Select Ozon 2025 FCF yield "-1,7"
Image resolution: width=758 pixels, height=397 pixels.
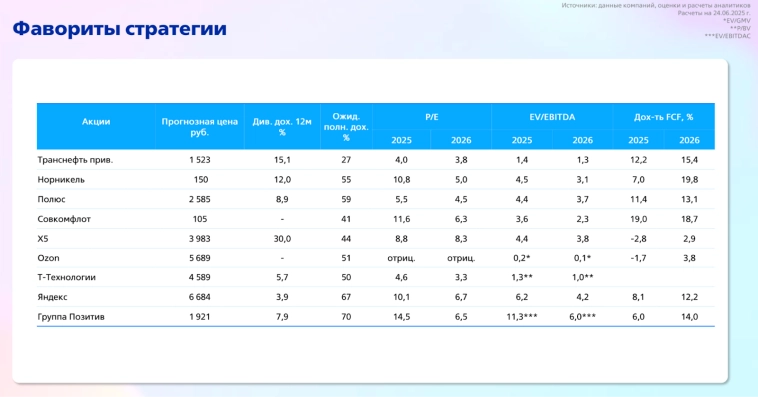coord(639,258)
